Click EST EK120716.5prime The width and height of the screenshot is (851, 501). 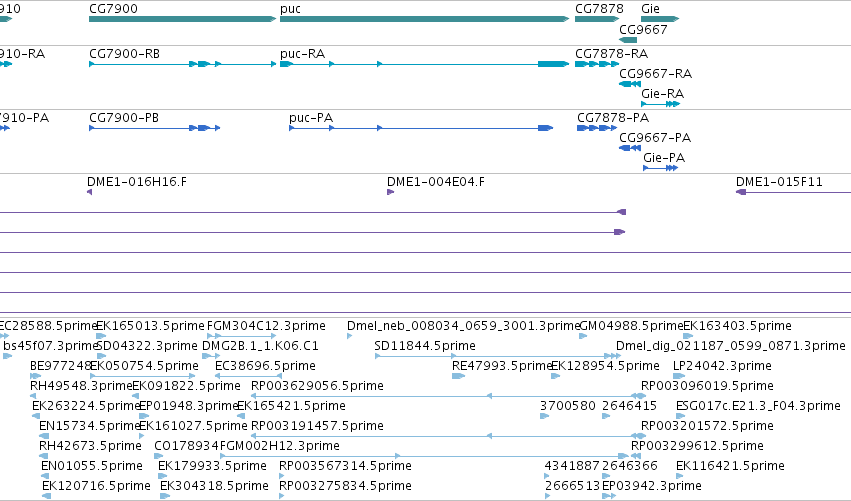[x=96, y=486]
